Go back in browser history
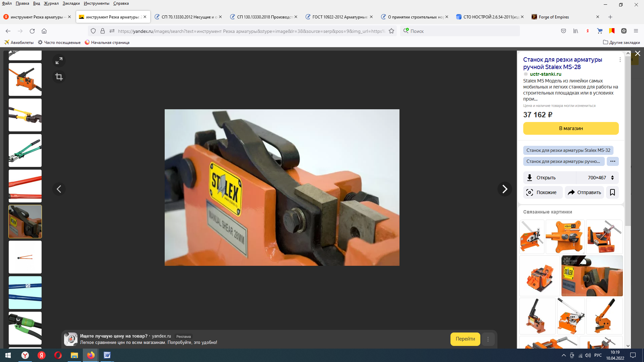The width and height of the screenshot is (644, 362). (8, 31)
